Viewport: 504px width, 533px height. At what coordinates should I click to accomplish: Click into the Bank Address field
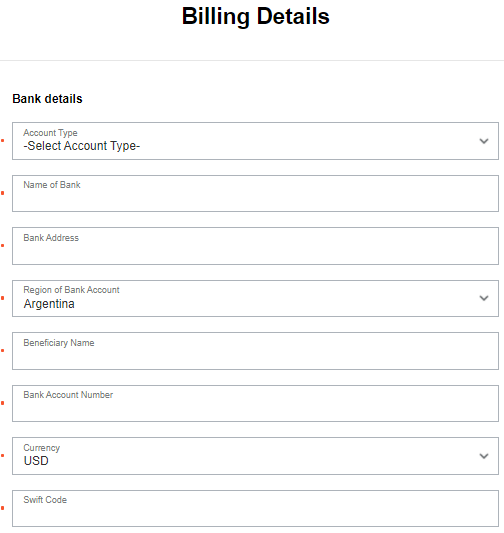tap(255, 246)
